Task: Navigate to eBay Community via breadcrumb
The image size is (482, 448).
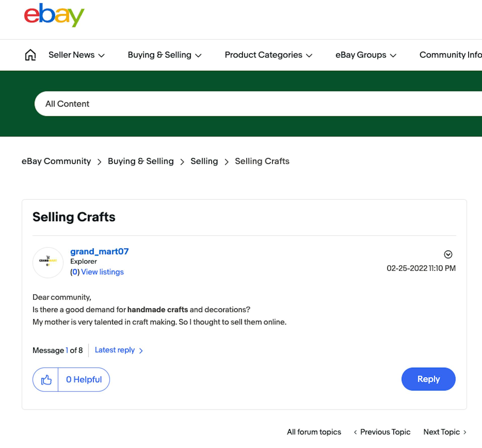Action: (56, 161)
